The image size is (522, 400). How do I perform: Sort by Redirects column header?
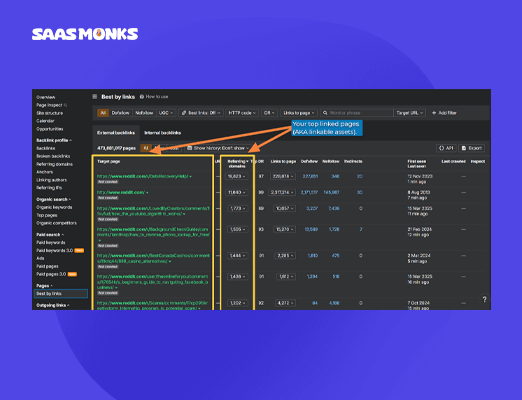tap(353, 161)
